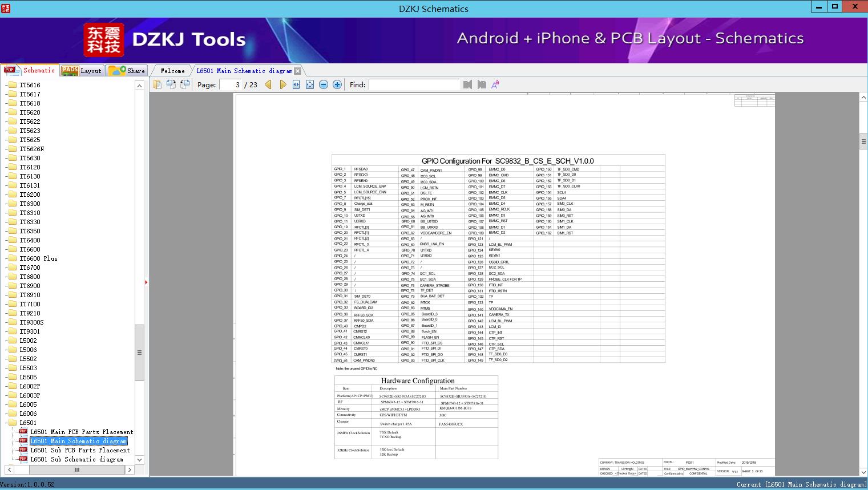Click the page number input field

[231, 84]
